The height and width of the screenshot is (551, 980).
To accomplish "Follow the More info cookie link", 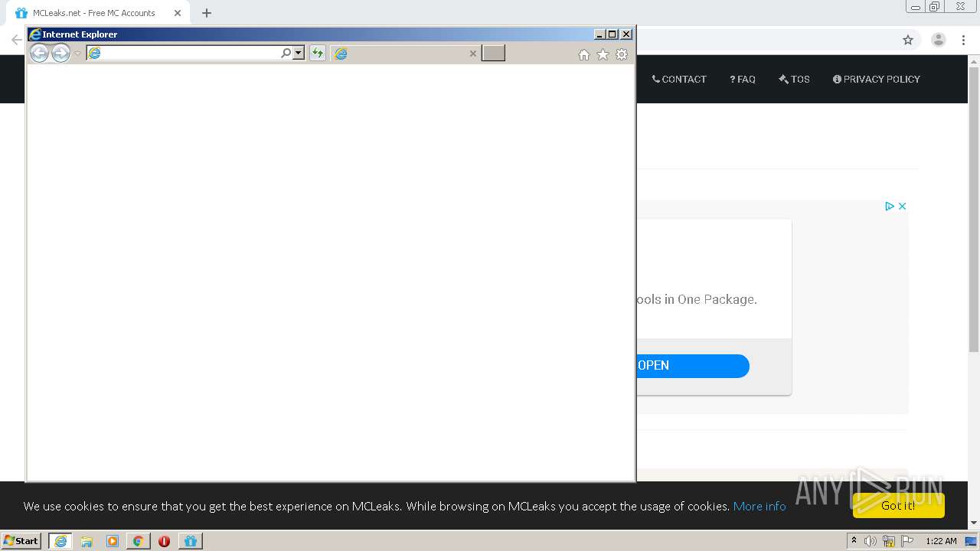I will click(x=759, y=506).
